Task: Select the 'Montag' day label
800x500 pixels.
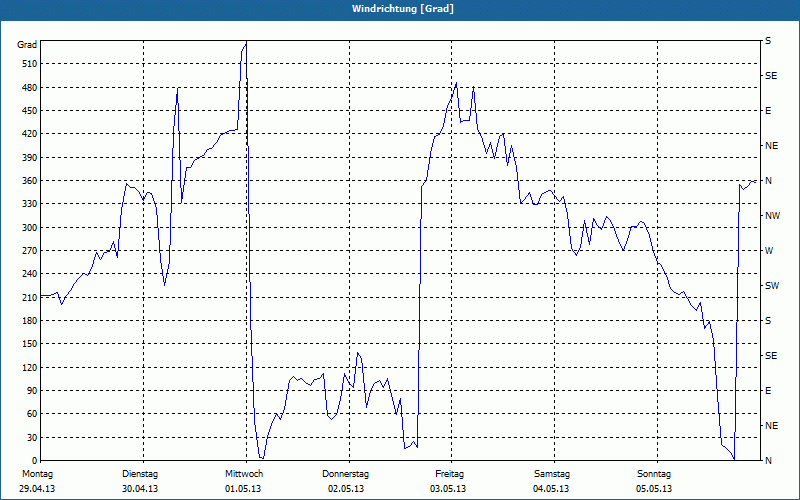Action: tap(37, 474)
